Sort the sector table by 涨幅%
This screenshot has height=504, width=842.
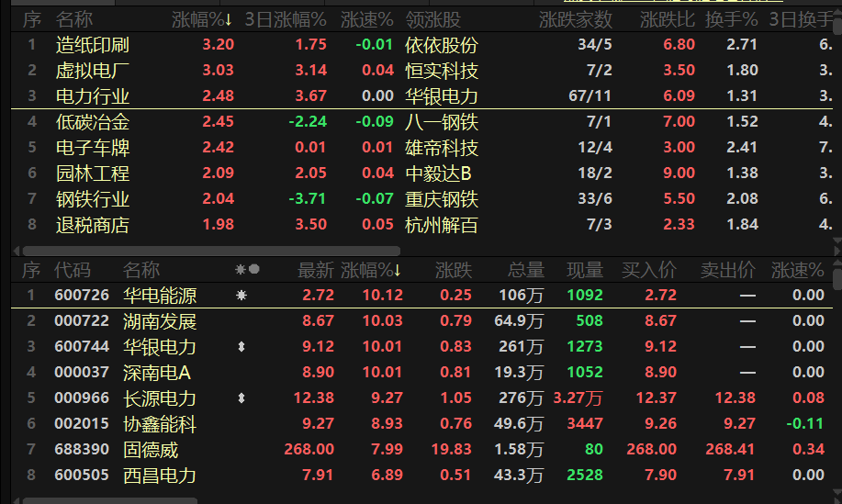tap(201, 20)
